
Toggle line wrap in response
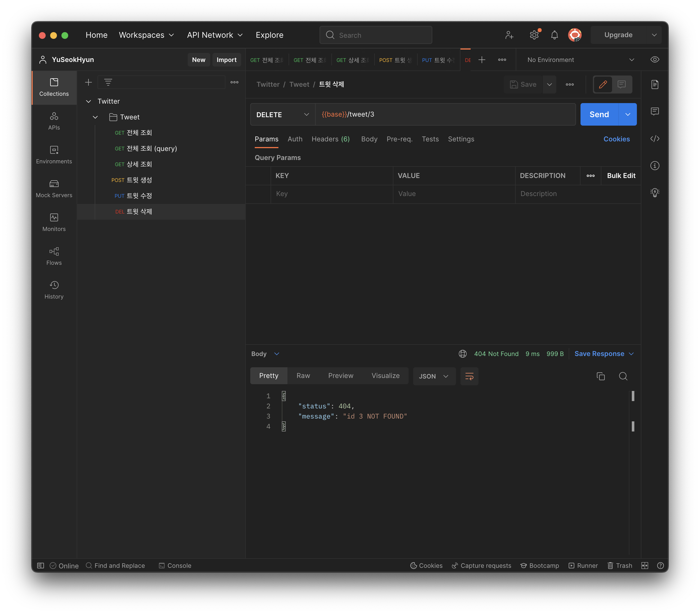pos(469,376)
